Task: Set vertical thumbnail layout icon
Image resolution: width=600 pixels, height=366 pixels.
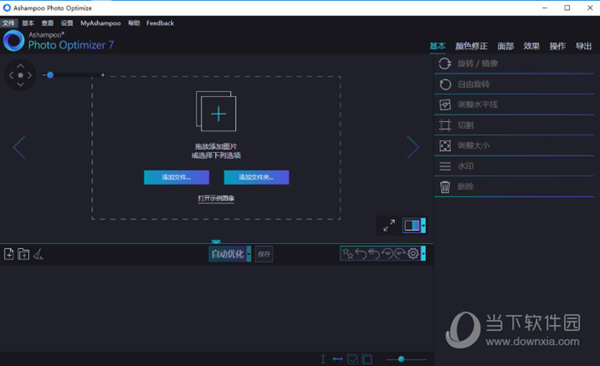Action: tap(323, 359)
